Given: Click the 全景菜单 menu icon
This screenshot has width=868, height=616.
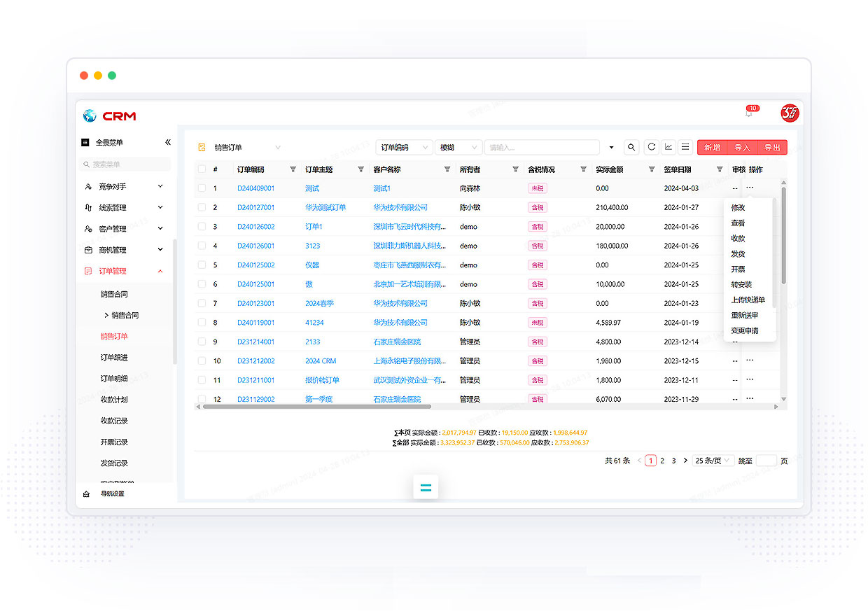Looking at the screenshot, I should tap(85, 142).
